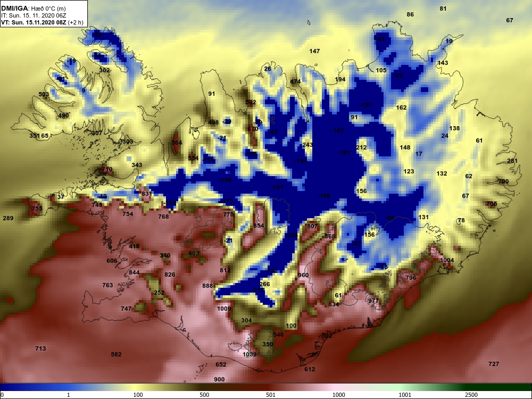This screenshot has height=399, width=532.
Task: Select the value 977 on the map
Action: tap(373, 301)
